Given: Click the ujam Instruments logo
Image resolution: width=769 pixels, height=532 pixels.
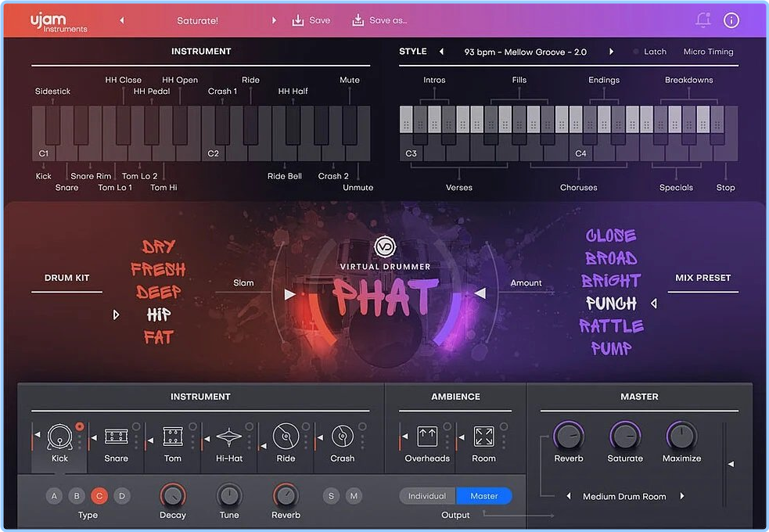Looking at the screenshot, I should coord(58,22).
